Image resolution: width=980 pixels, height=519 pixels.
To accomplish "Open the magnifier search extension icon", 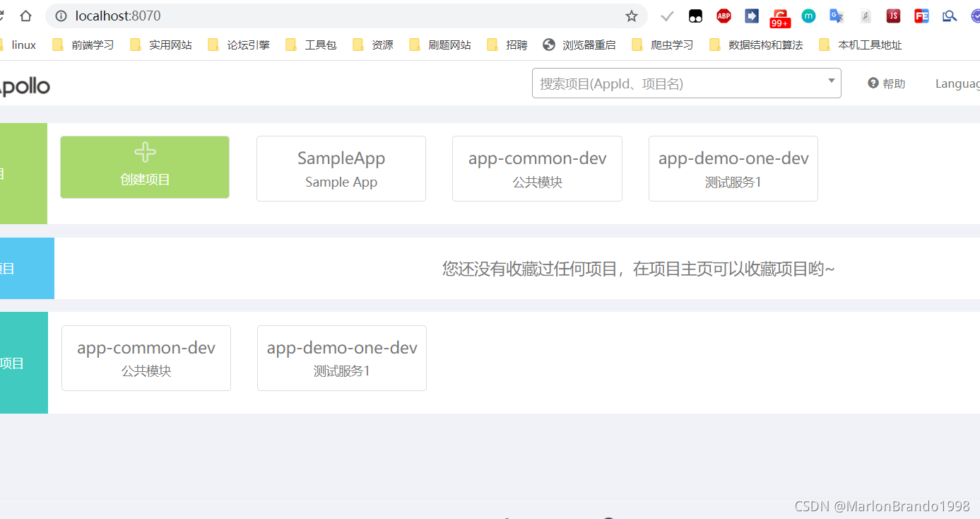I will pyautogui.click(x=950, y=16).
